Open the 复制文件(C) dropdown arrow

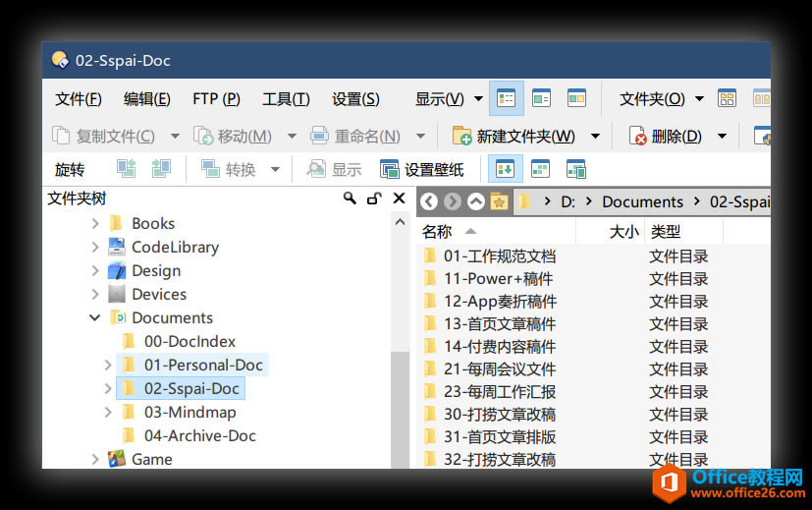(x=175, y=137)
